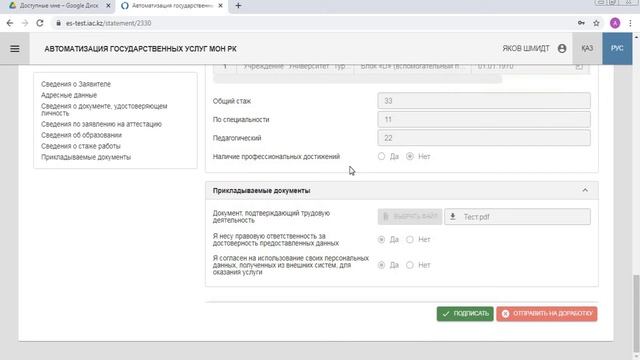
Task: Click the ПОДПИСАТЬ button
Action: (465, 313)
